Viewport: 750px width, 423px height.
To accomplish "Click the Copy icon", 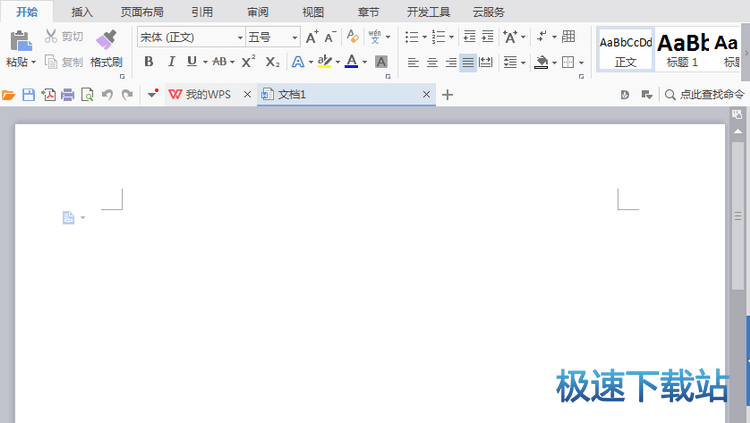I will 51,62.
